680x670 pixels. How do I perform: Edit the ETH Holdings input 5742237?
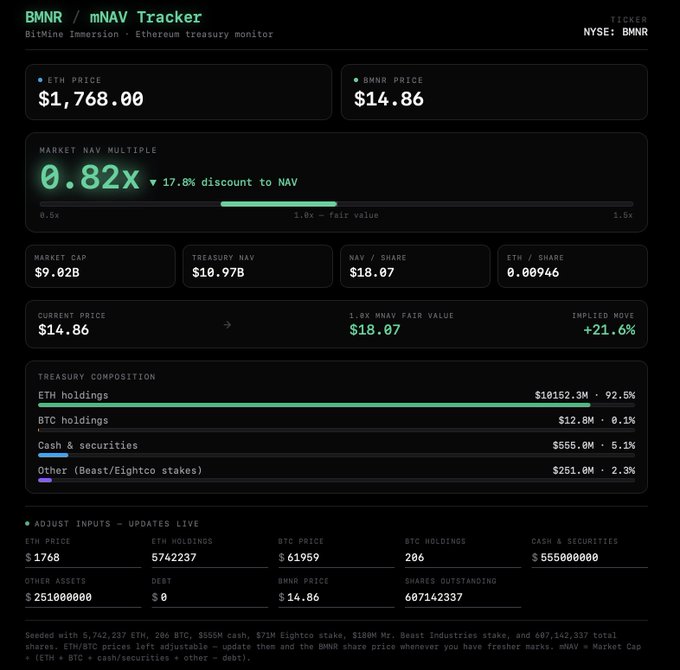tap(209, 557)
